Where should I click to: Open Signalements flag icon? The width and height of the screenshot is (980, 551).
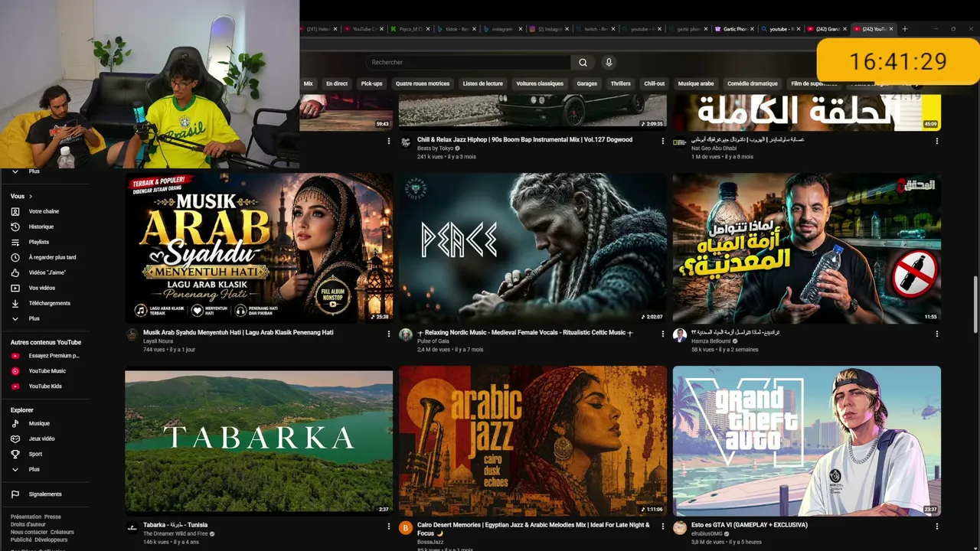pyautogui.click(x=15, y=494)
